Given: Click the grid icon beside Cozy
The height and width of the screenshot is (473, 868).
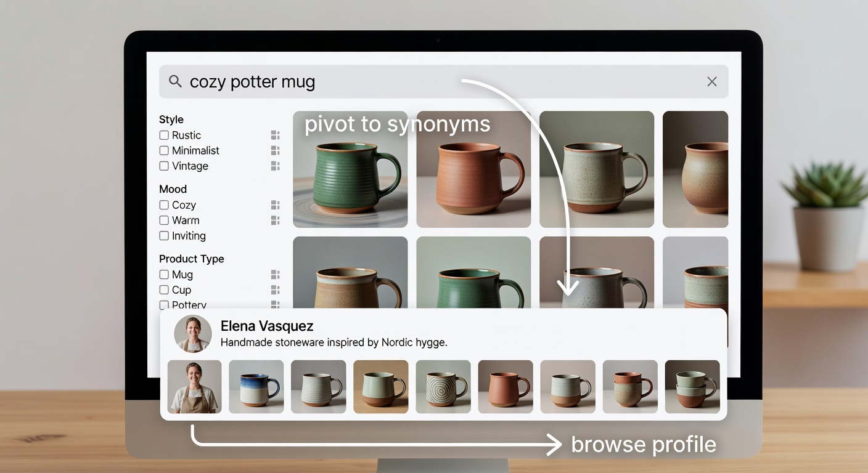Looking at the screenshot, I should [x=275, y=204].
